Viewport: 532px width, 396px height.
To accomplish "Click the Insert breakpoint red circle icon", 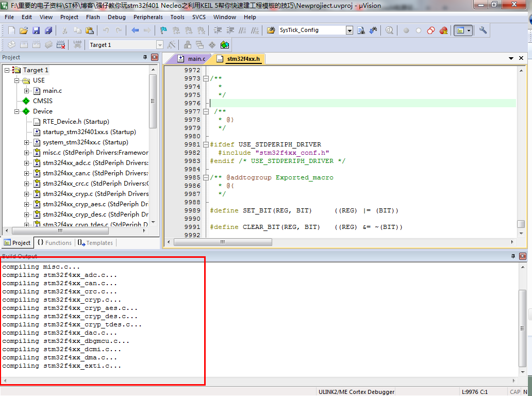I will (406, 30).
